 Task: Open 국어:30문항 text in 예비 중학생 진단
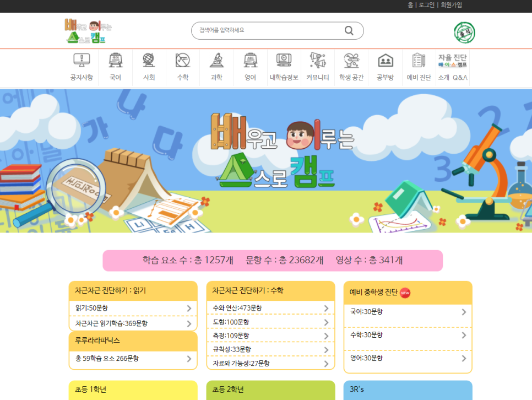click(366, 312)
